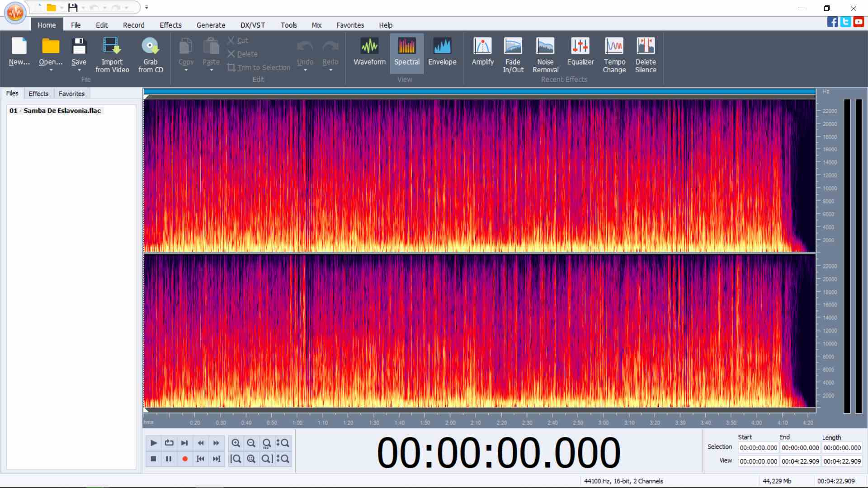Expand the Undo history dropdown
This screenshot has height=488, width=868.
click(x=305, y=71)
